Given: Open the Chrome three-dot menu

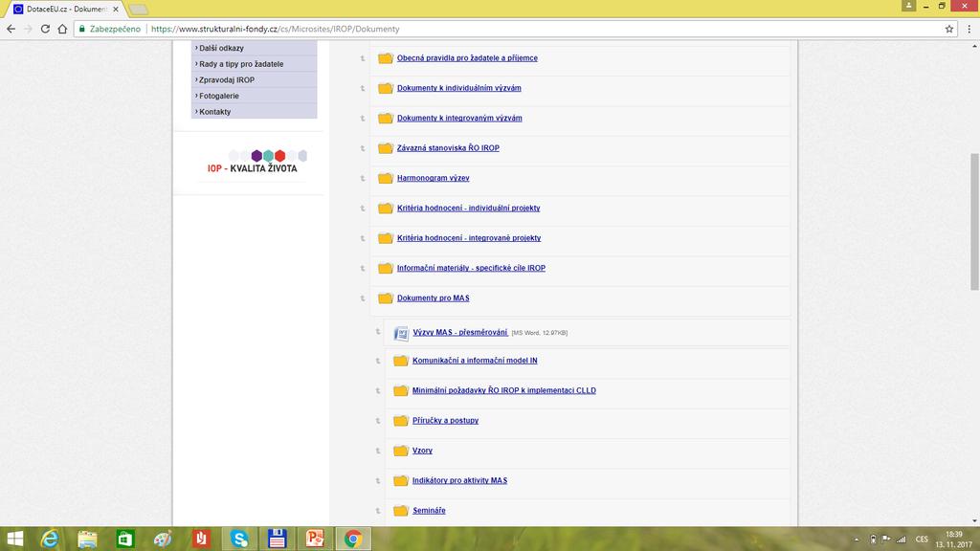Looking at the screenshot, I should (x=969, y=29).
